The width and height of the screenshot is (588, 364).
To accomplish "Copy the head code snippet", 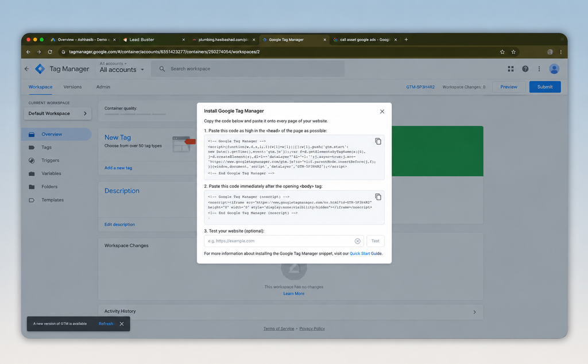I will click(378, 141).
